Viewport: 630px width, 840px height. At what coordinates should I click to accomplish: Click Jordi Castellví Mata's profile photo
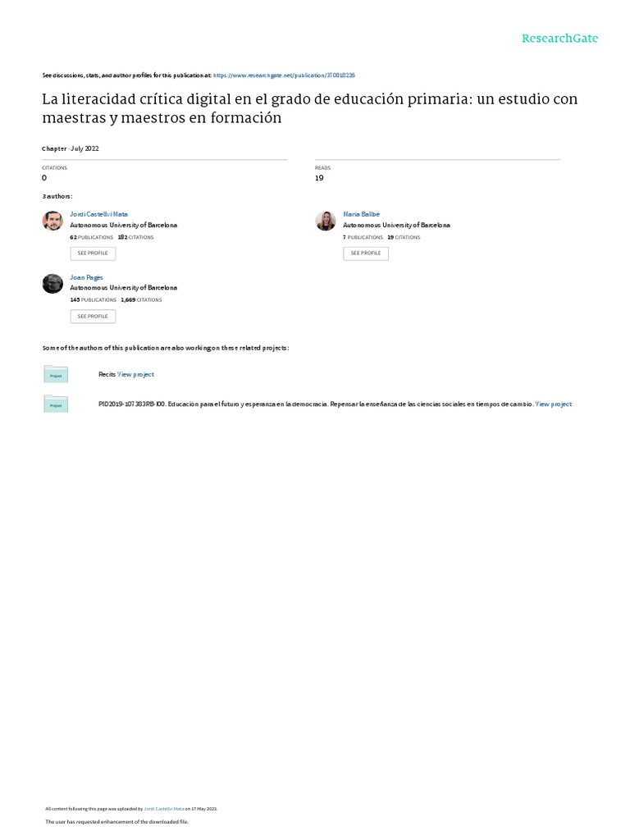click(x=52, y=221)
